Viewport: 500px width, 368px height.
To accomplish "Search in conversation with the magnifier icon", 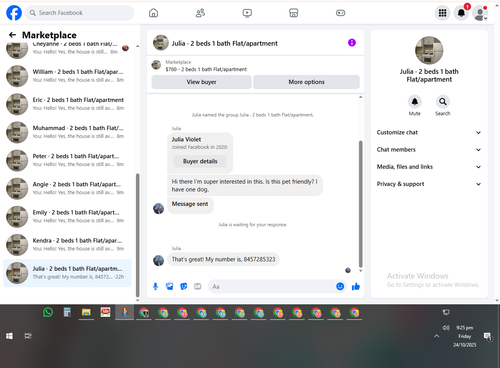I will (443, 102).
